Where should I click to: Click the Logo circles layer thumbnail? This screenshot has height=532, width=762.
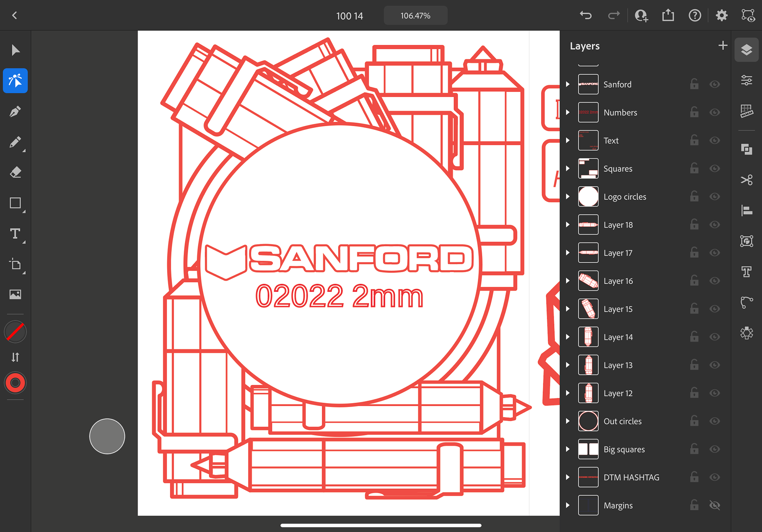588,196
